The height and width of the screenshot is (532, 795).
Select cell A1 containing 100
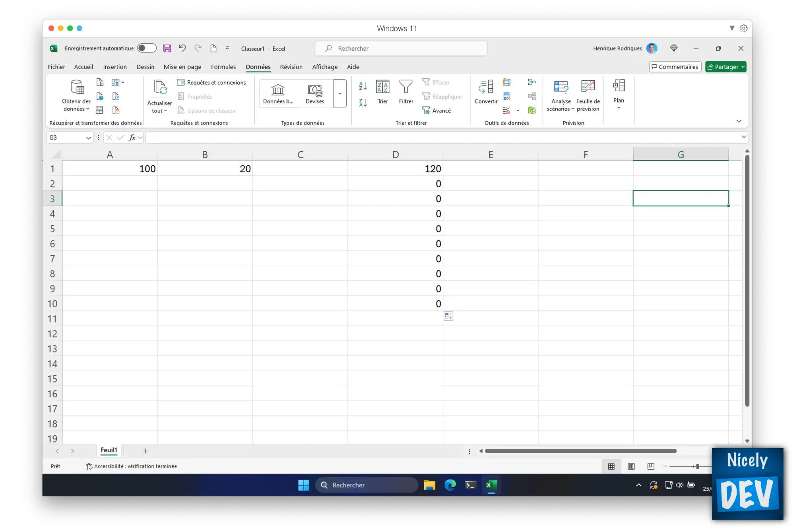coord(110,169)
